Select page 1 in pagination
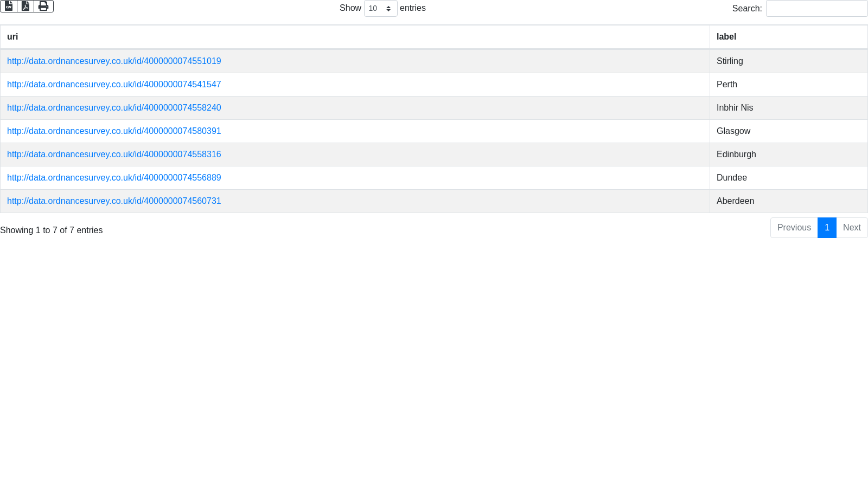The width and height of the screenshot is (868, 488). click(827, 228)
